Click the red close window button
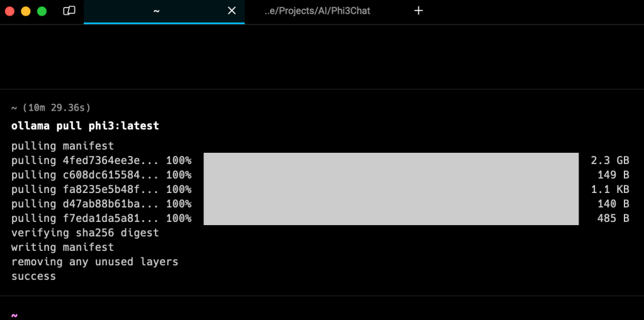Image resolution: width=644 pixels, height=320 pixels. pyautogui.click(x=9, y=11)
